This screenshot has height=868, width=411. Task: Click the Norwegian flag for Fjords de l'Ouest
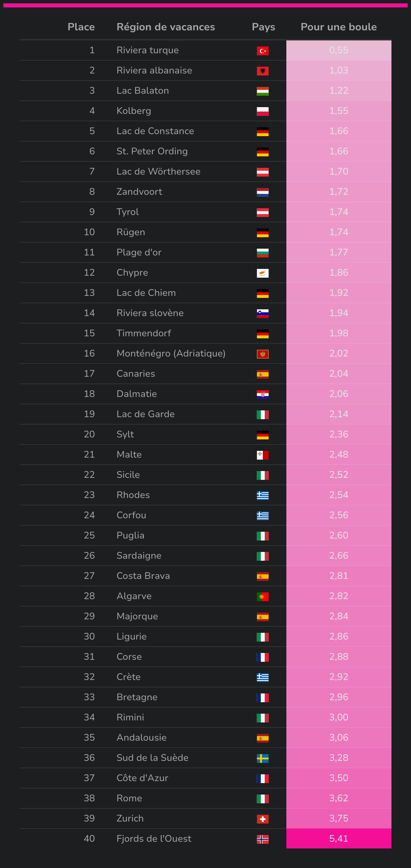[262, 839]
